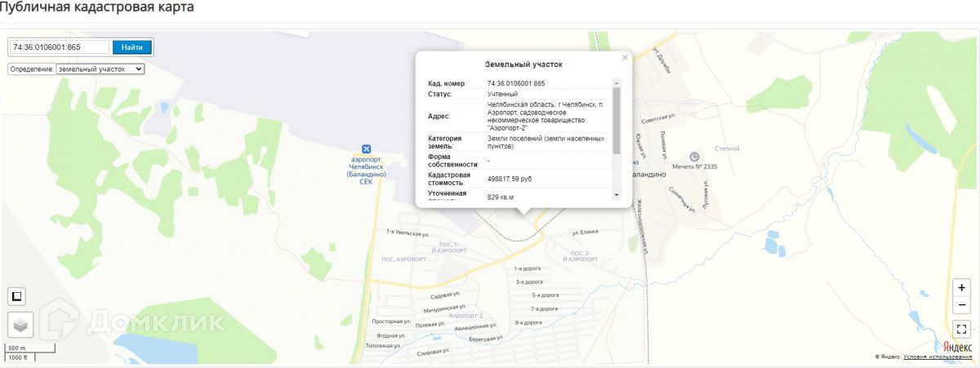Click the popup vertical scrollbar

click(x=617, y=121)
